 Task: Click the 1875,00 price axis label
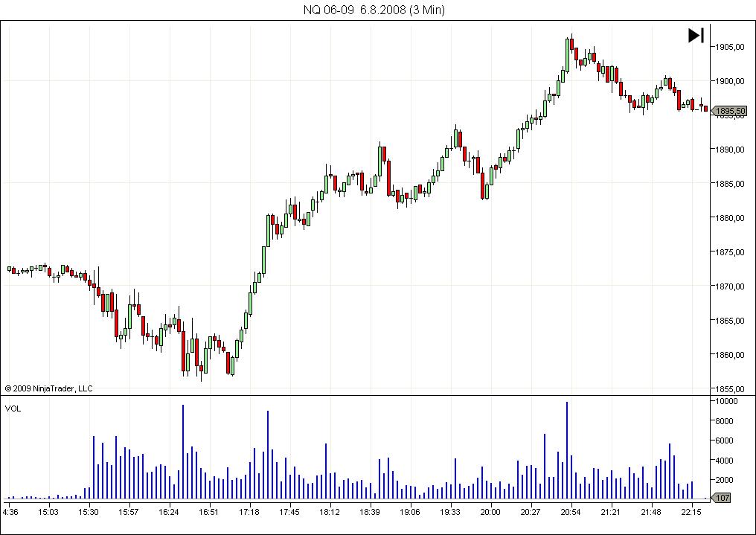click(x=730, y=252)
